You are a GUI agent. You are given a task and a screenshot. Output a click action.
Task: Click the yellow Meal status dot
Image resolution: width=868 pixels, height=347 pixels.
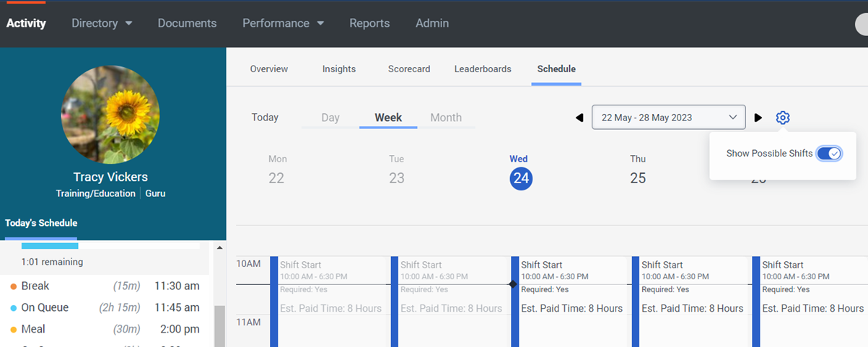(x=14, y=330)
